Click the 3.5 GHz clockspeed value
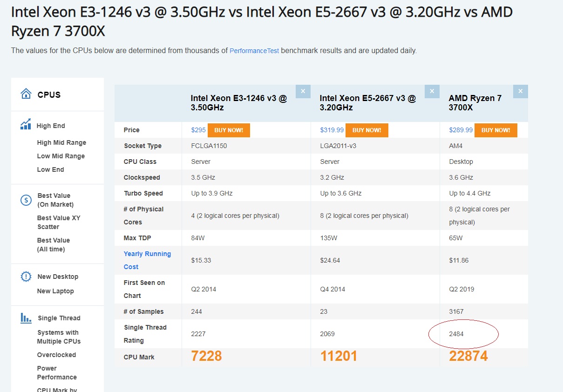Image resolution: width=563 pixels, height=392 pixels. (203, 177)
